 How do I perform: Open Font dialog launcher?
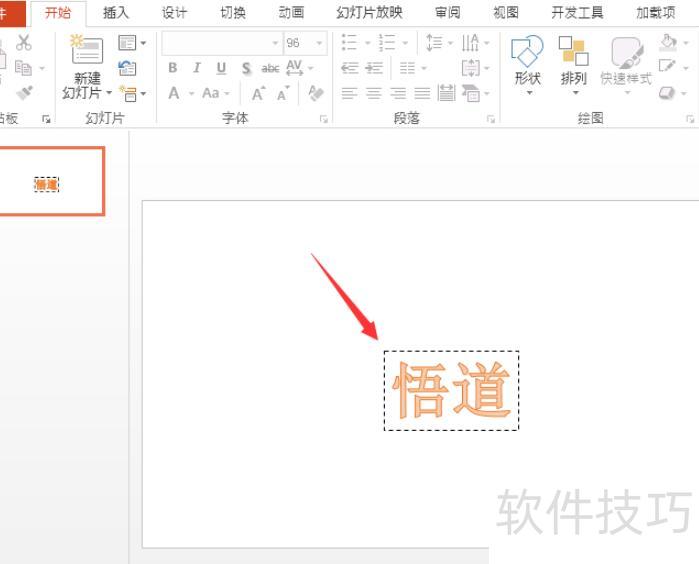[x=324, y=119]
